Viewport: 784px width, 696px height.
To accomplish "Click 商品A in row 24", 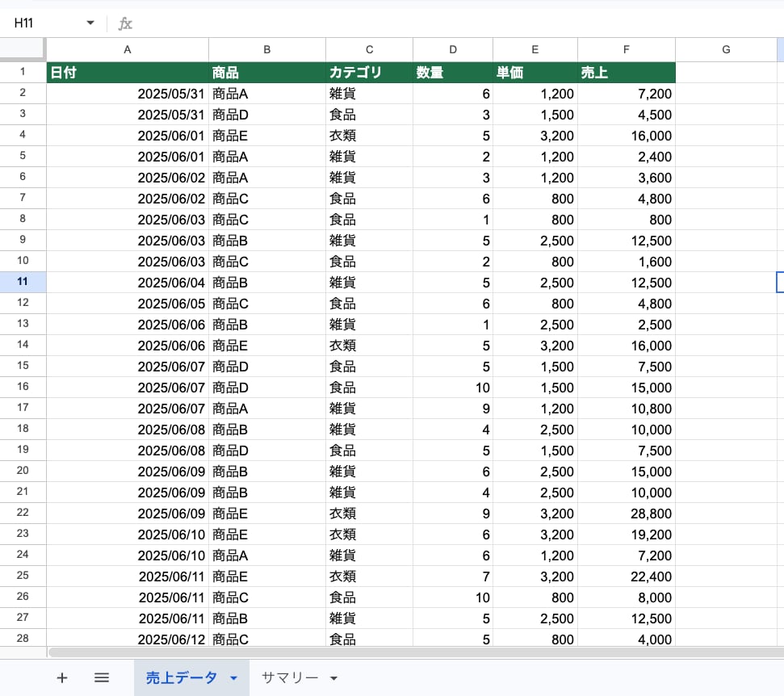I will tap(267, 556).
